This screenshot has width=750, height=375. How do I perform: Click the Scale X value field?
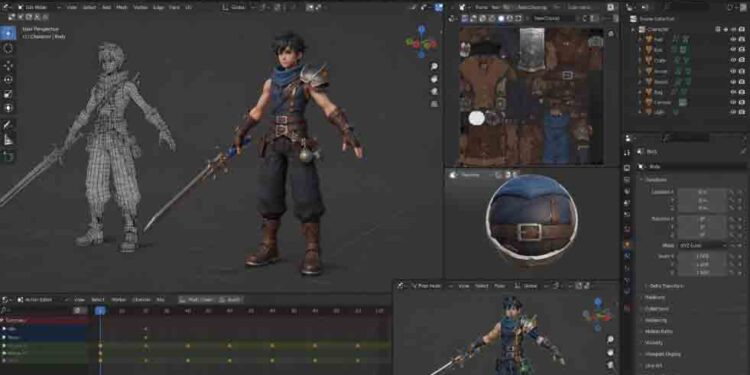pos(702,256)
